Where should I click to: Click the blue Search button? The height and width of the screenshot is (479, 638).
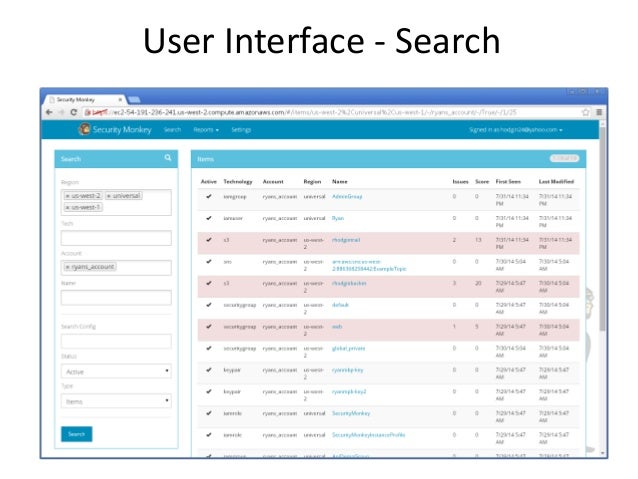coord(76,434)
